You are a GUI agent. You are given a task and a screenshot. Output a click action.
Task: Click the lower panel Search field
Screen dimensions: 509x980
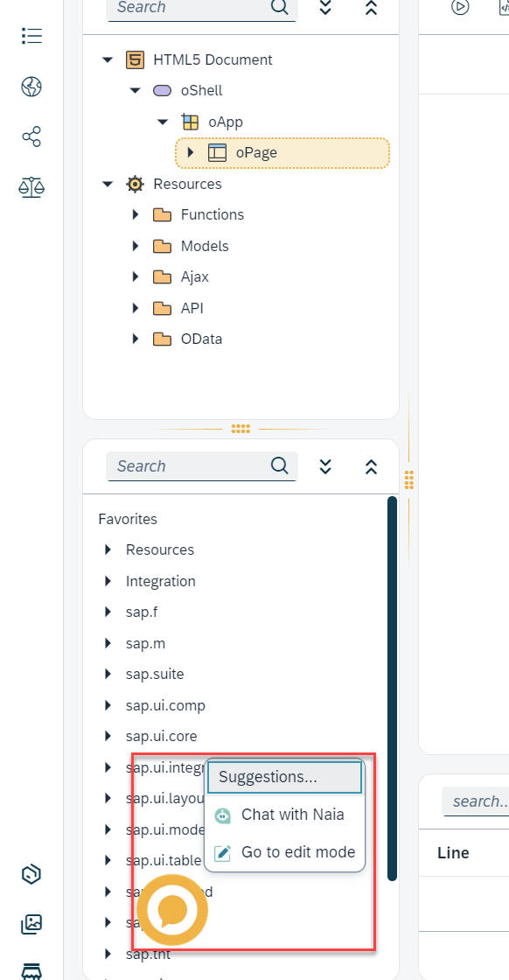coord(202,466)
